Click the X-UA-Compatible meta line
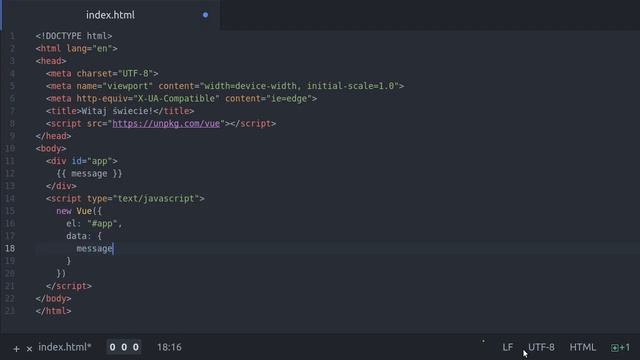The width and height of the screenshot is (640, 360). pos(181,99)
